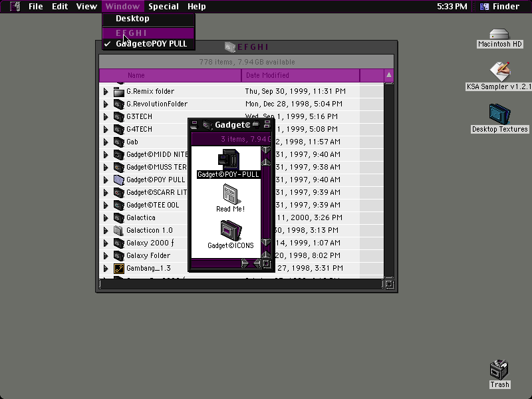Click the zoom box of Gadget© window
The image size is (532, 399).
(256, 124)
